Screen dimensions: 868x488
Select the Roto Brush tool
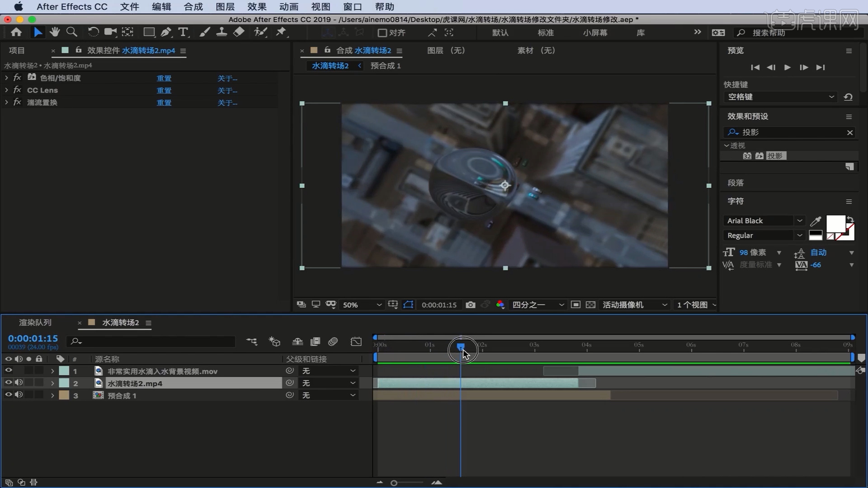[260, 32]
